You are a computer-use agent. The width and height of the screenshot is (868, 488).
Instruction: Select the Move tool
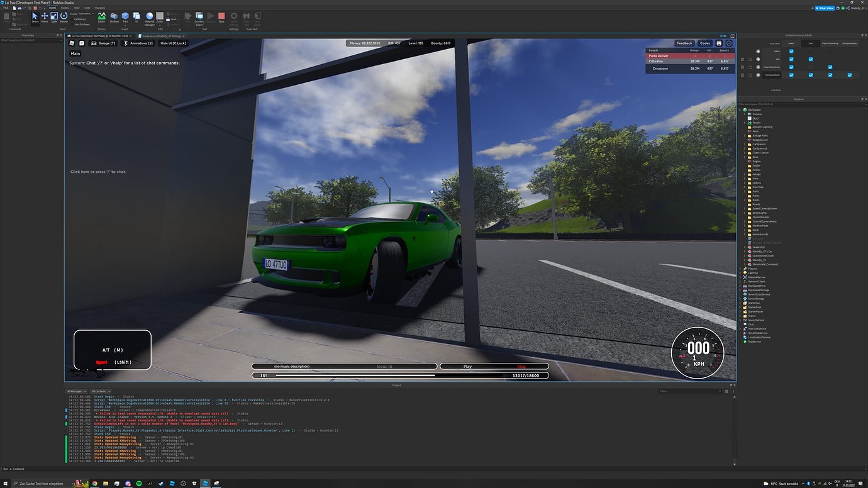(x=44, y=16)
